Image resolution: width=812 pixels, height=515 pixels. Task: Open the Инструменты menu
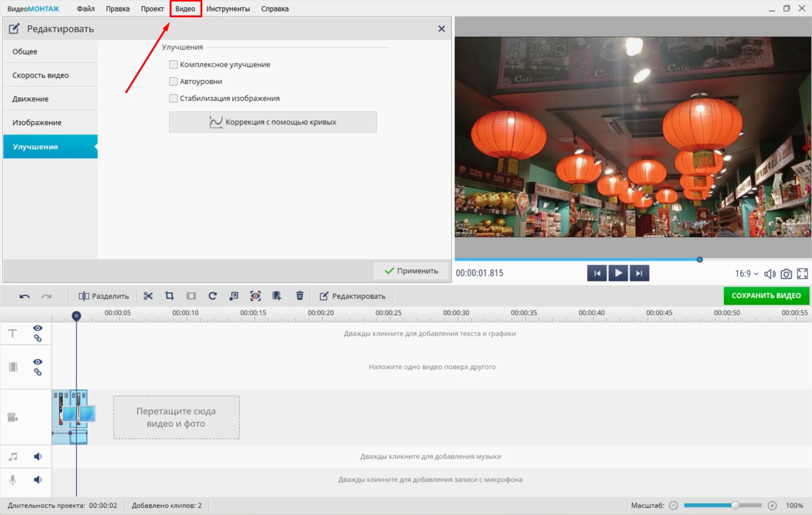coord(228,9)
